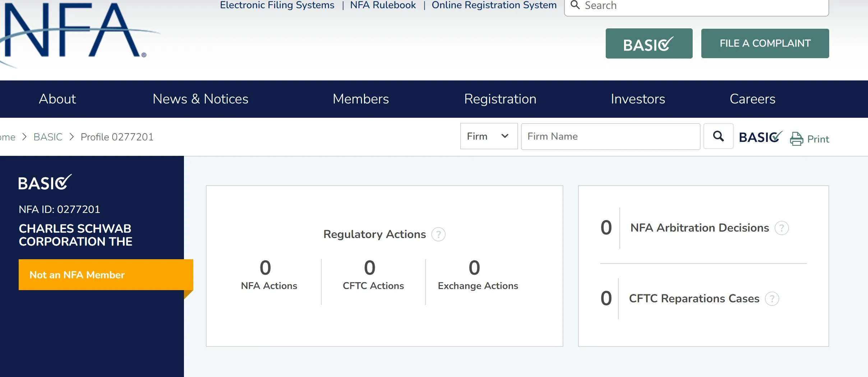868x377 pixels.
Task: Click the NFA Arbitration Decisions label
Action: click(700, 228)
